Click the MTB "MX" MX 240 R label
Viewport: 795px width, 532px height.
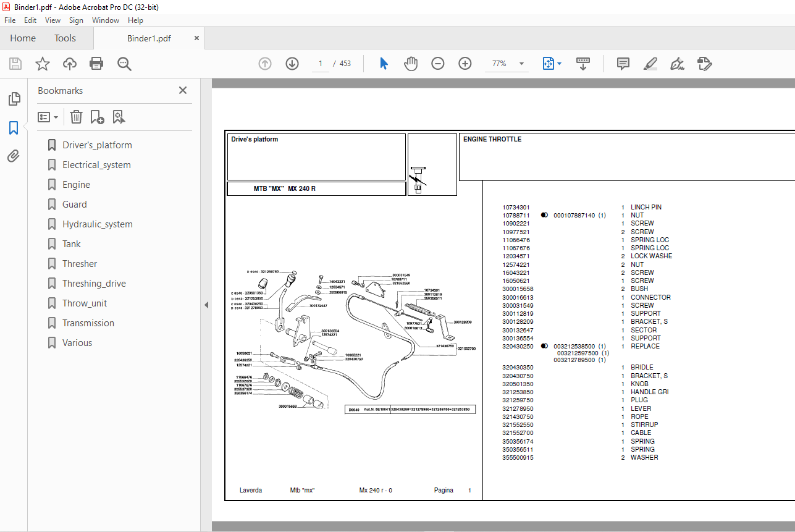pyautogui.click(x=285, y=188)
